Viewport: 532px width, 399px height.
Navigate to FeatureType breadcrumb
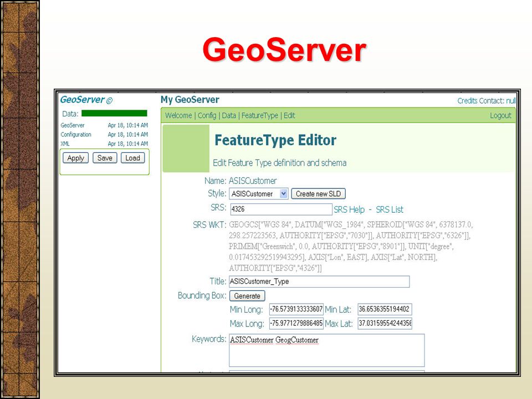tap(259, 116)
